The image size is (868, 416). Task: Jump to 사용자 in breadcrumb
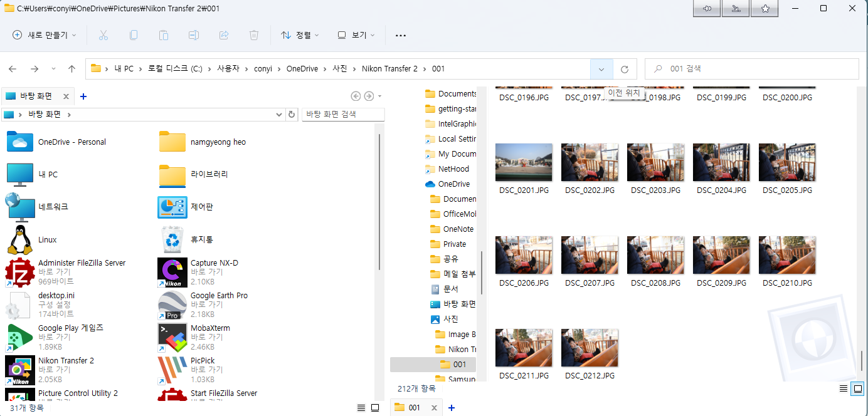[x=228, y=69]
